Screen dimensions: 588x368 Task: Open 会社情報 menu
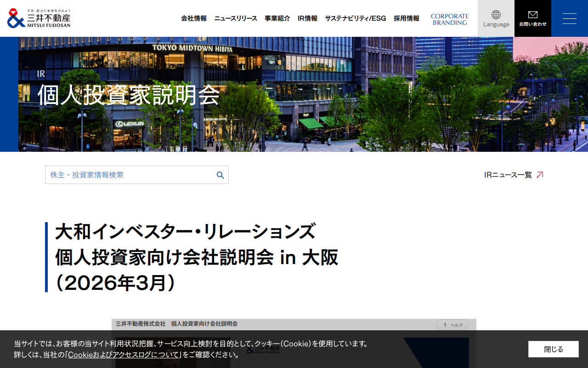[x=194, y=18]
